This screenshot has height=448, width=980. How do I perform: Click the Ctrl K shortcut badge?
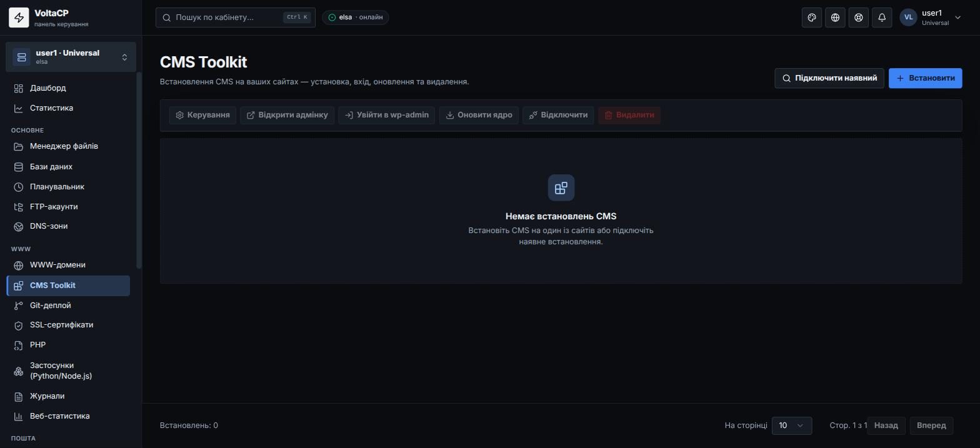[297, 17]
